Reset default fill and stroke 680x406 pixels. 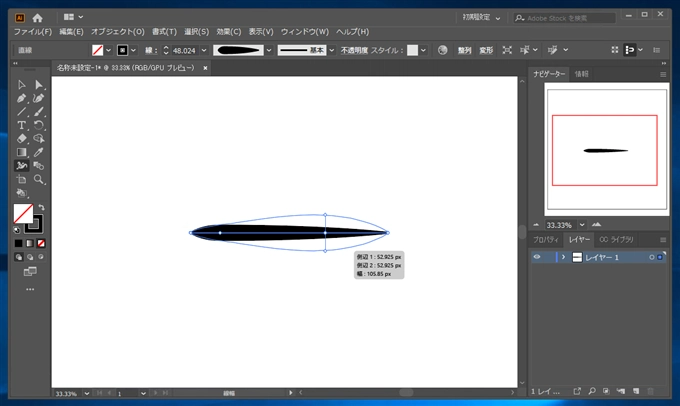point(16,230)
